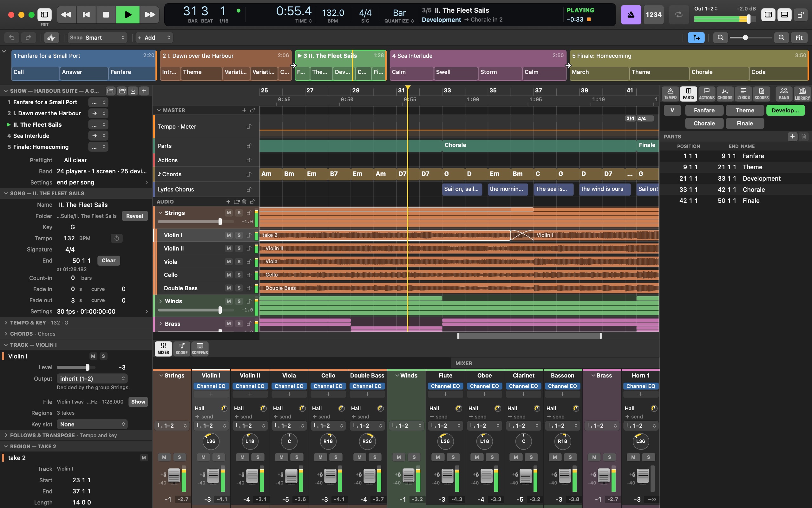
Task: Click the Show file button
Action: click(138, 402)
